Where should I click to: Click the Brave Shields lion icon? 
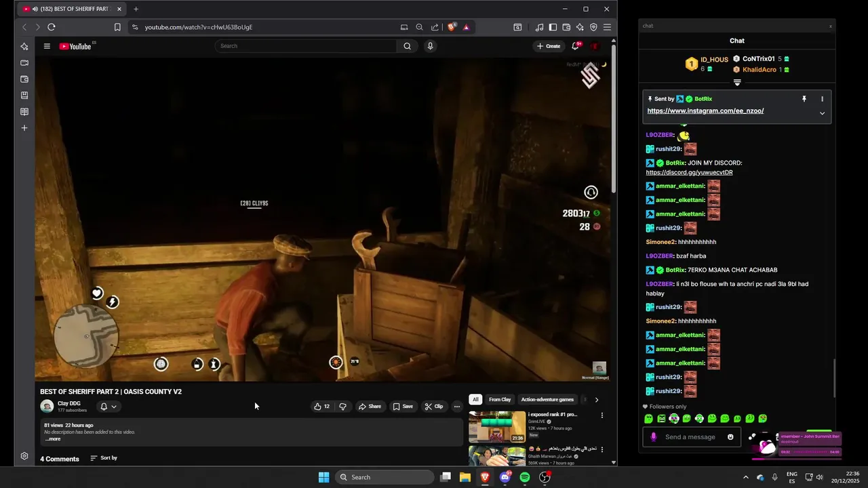pyautogui.click(x=451, y=27)
